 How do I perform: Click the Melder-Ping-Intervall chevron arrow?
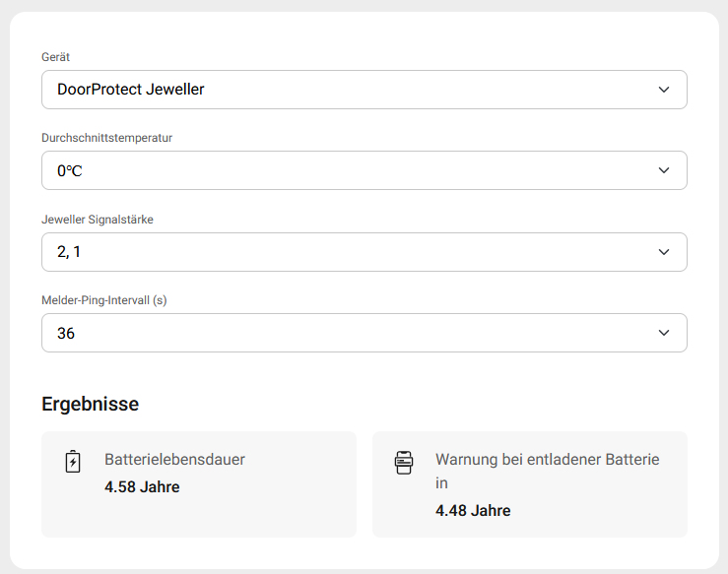click(x=663, y=333)
